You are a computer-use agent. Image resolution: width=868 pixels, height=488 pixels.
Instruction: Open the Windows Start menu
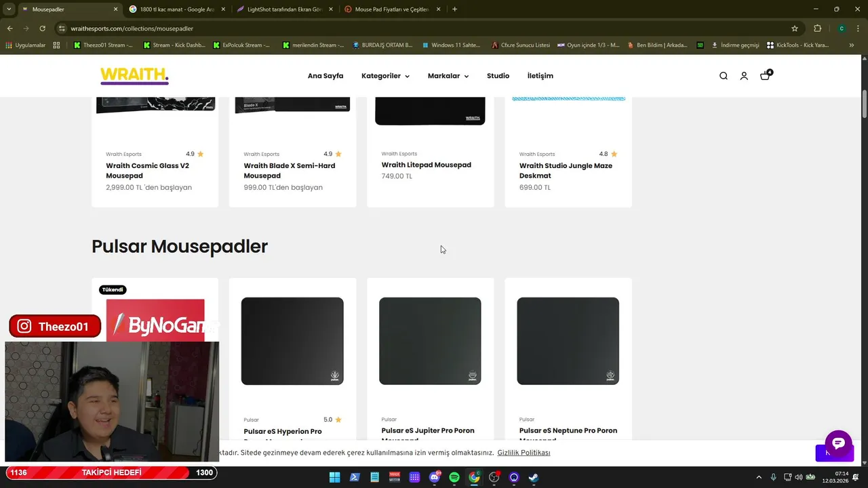tap(334, 477)
